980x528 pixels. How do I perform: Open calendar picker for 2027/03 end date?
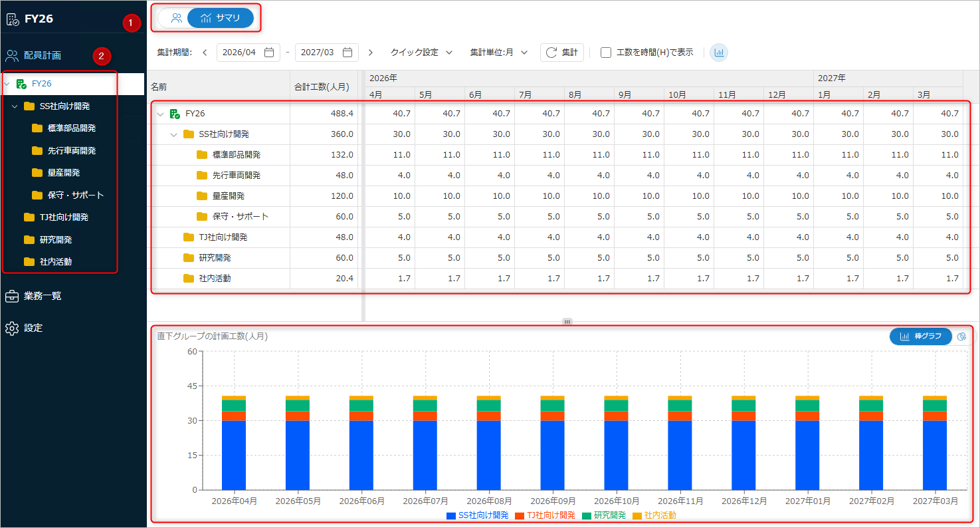(347, 53)
